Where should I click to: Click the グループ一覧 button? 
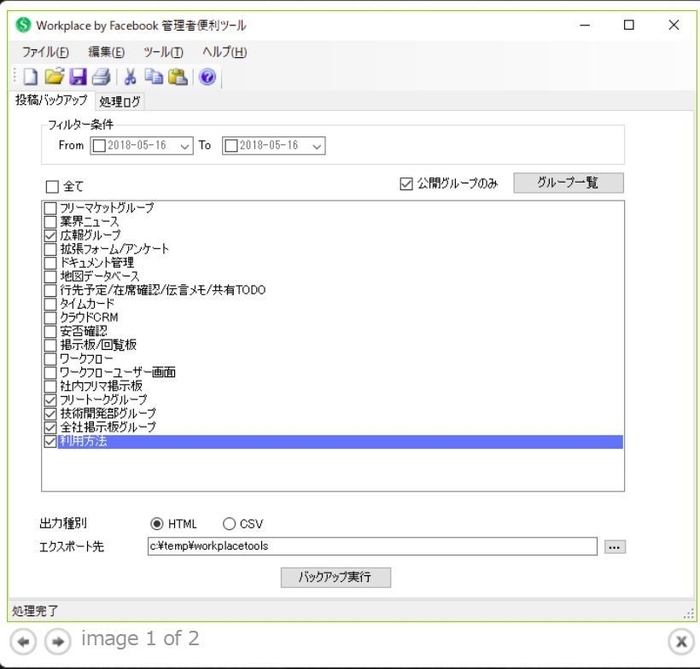tap(568, 183)
